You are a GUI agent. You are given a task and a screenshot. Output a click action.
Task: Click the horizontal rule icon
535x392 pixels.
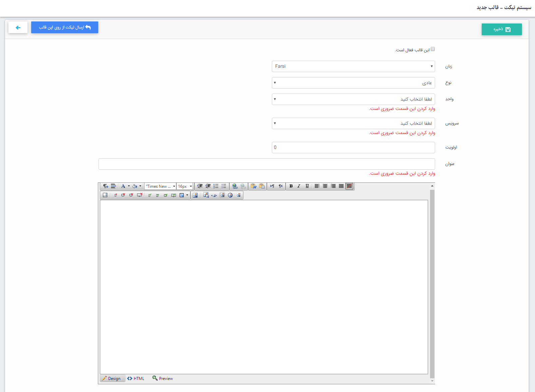pyautogui.click(x=113, y=186)
